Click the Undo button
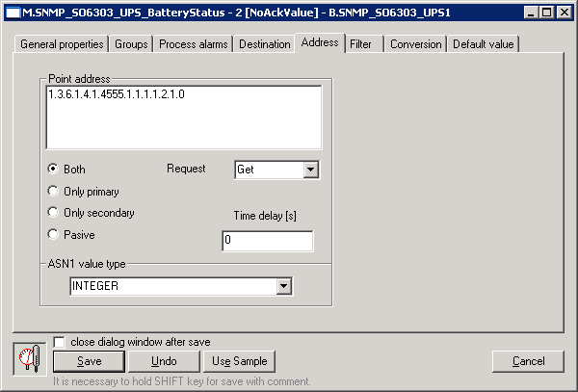578x392 pixels. point(165,361)
